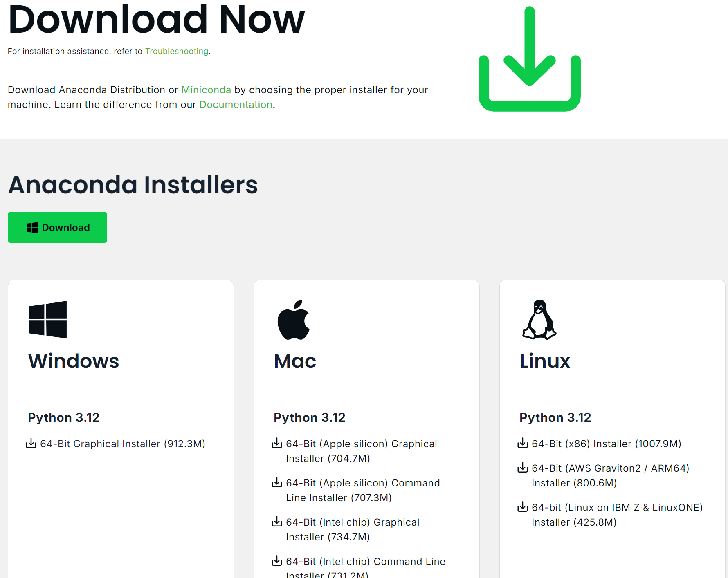The width and height of the screenshot is (728, 578).
Task: Click download icon beside 64-Bit Graphical Installer (912.3M)
Action: [31, 443]
